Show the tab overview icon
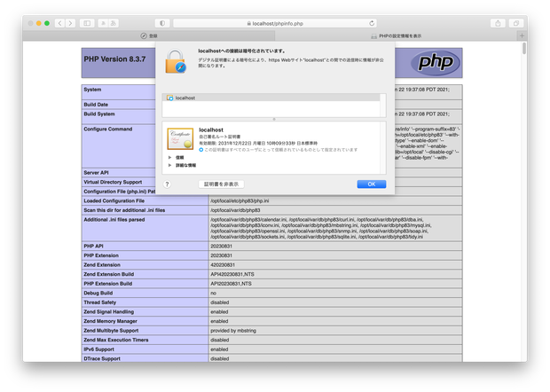The image size is (550, 392). (x=516, y=23)
